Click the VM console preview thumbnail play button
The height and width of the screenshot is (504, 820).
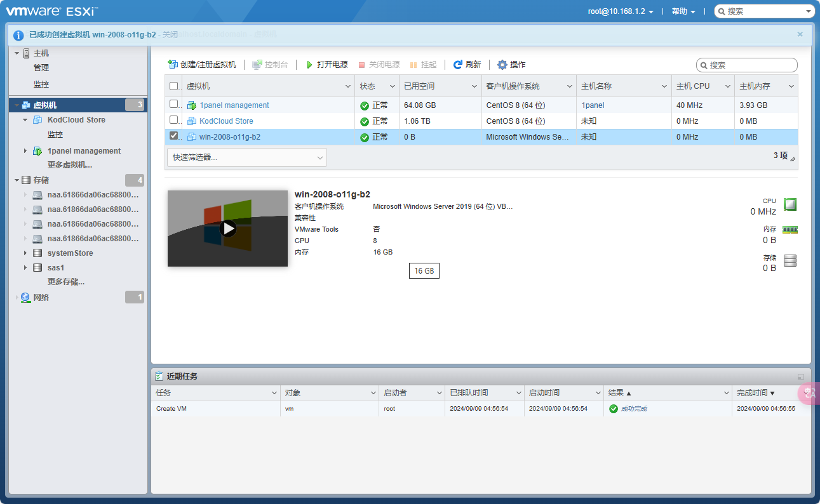click(228, 229)
